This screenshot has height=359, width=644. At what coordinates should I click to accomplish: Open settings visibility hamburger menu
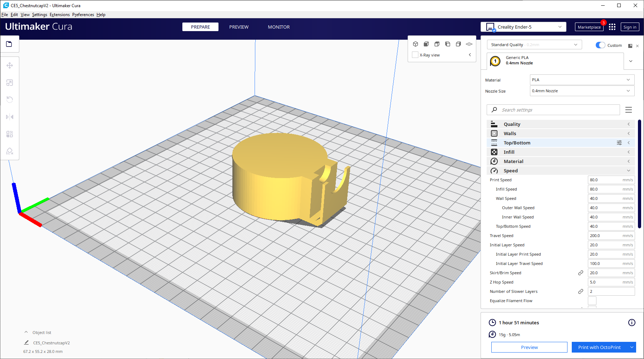(x=629, y=110)
